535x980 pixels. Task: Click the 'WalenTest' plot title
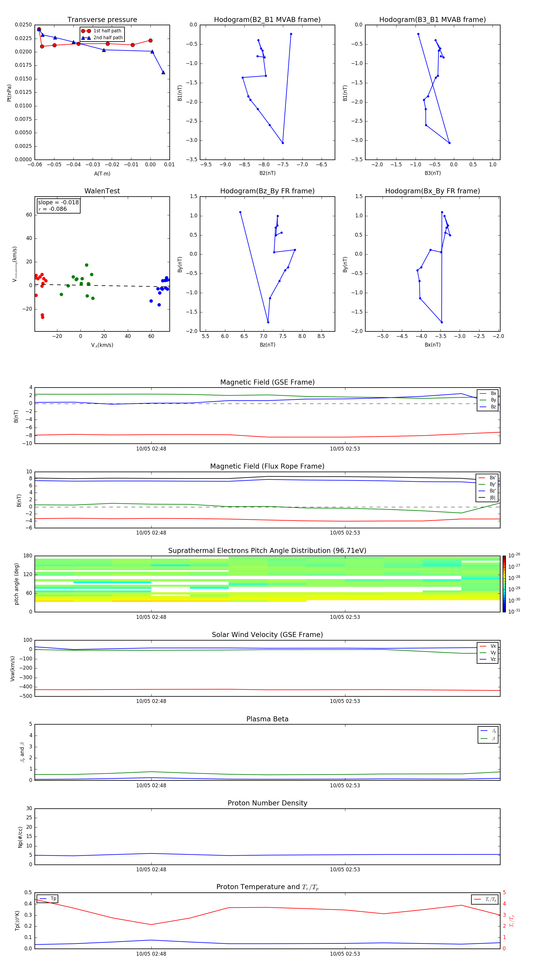(102, 191)
